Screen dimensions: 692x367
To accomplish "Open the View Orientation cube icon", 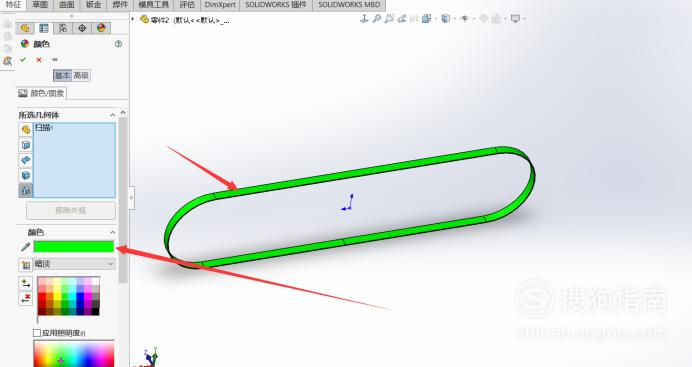I will [426, 19].
